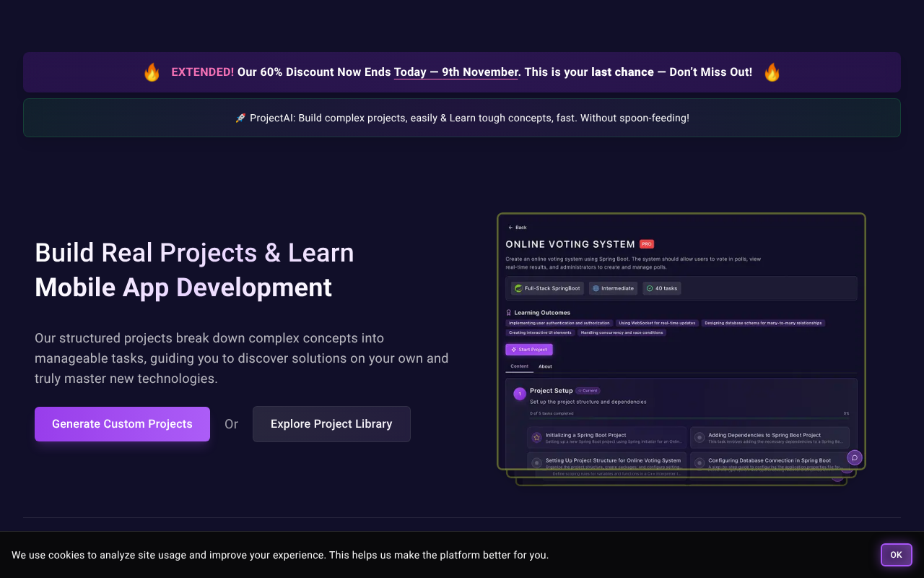
Task: Click the ribbon icon beside Learning Outcomes
Action: click(x=509, y=312)
